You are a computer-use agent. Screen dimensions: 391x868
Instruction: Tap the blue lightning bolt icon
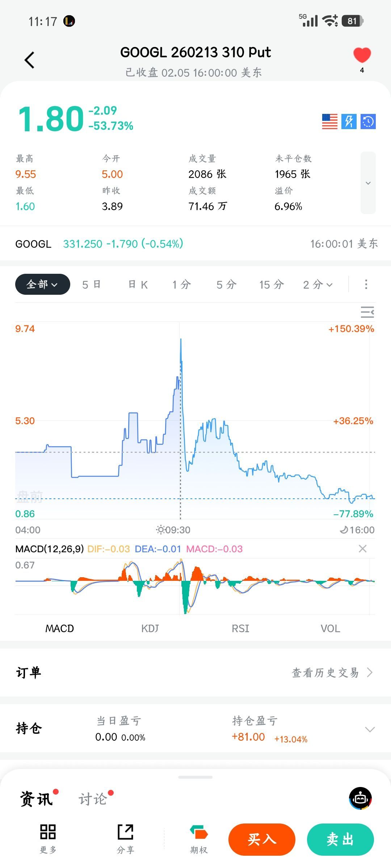point(349,122)
